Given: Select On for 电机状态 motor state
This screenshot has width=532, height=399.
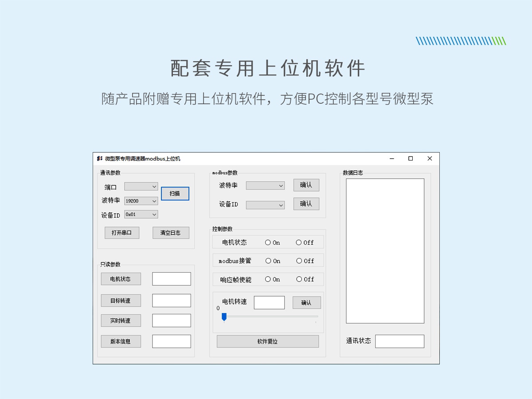Looking at the screenshot, I should point(268,242).
